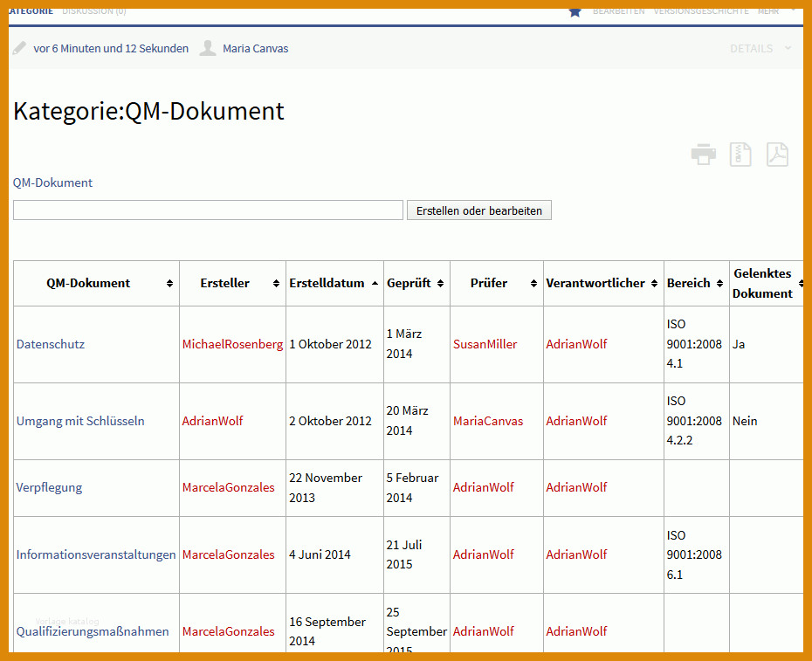Open MichaelRosenberg user link
Screen dimensions: 812x661
(232, 345)
